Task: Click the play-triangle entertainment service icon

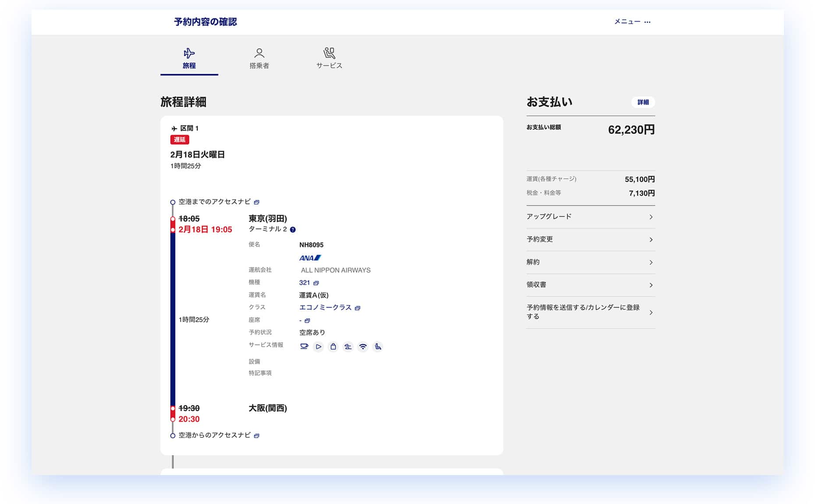Action: (319, 347)
